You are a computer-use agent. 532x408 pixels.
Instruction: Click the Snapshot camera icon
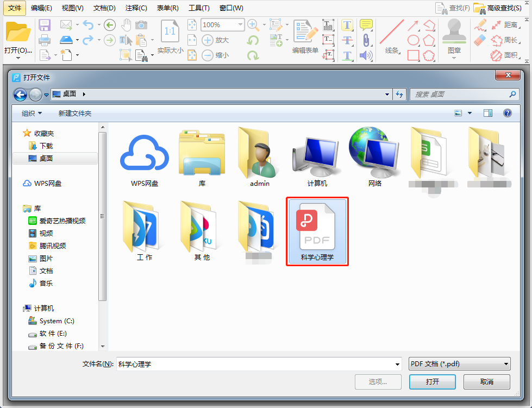pos(141,25)
